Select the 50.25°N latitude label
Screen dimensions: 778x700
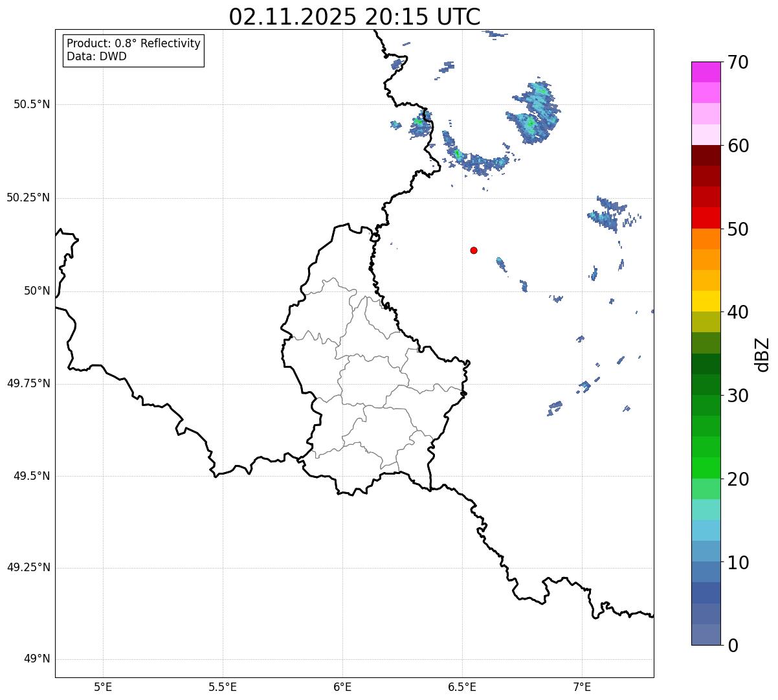pyautogui.click(x=28, y=198)
